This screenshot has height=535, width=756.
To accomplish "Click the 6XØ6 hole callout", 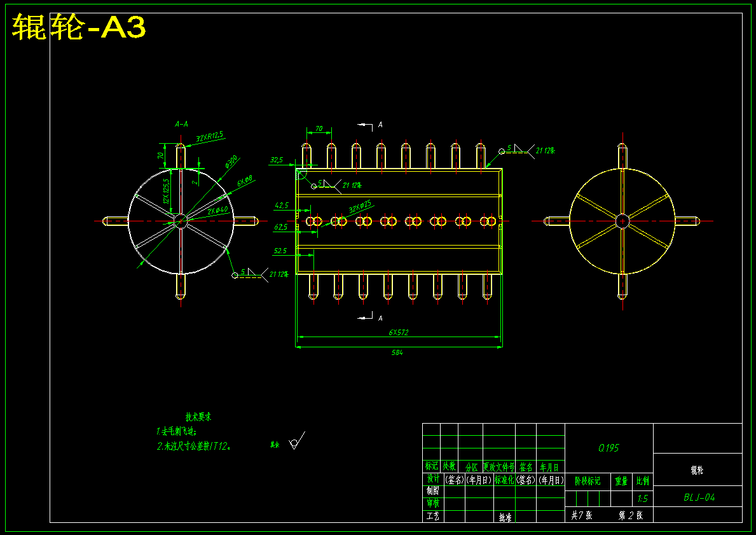I will click(245, 181).
